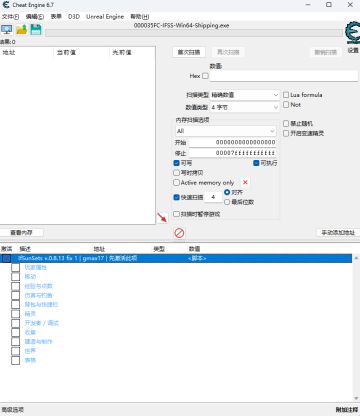Toggle the 扫描时暂停游戏 checkbox
This screenshot has width=360, height=416.
[177, 214]
